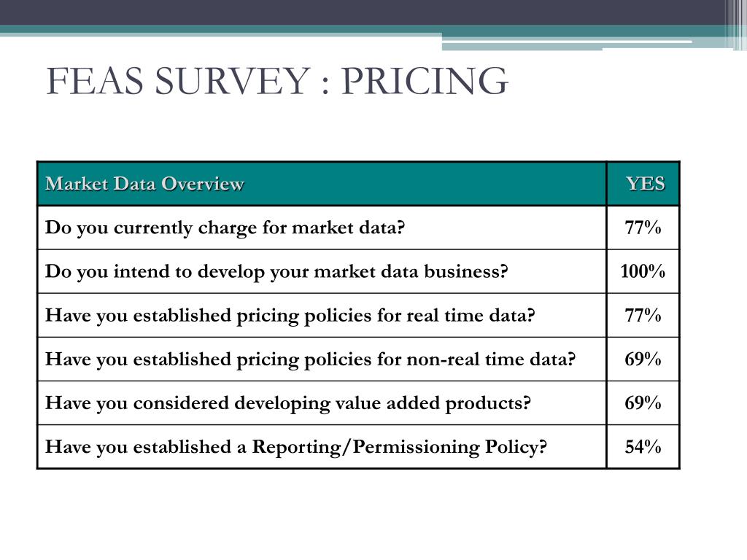Click the 77% value for charging market data

(x=643, y=227)
